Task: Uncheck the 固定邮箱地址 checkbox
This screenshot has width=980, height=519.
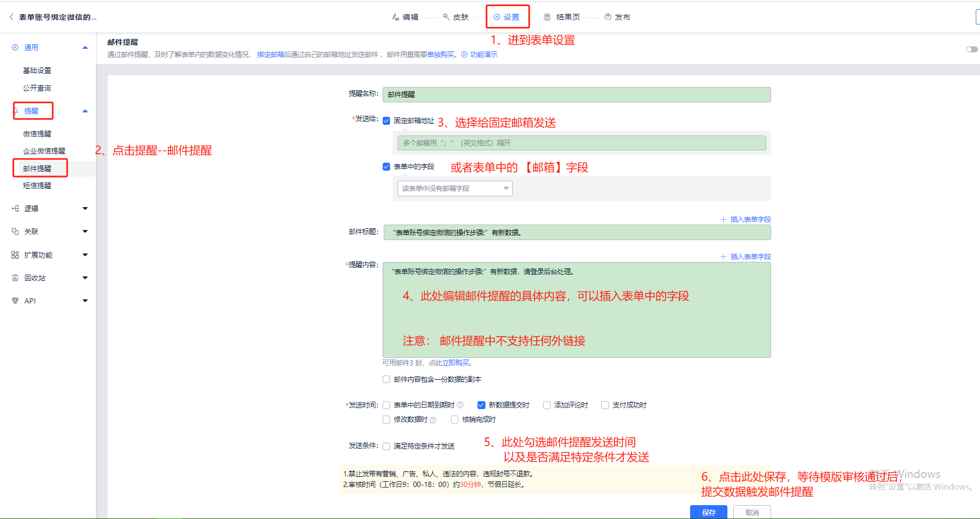Action: click(x=386, y=121)
